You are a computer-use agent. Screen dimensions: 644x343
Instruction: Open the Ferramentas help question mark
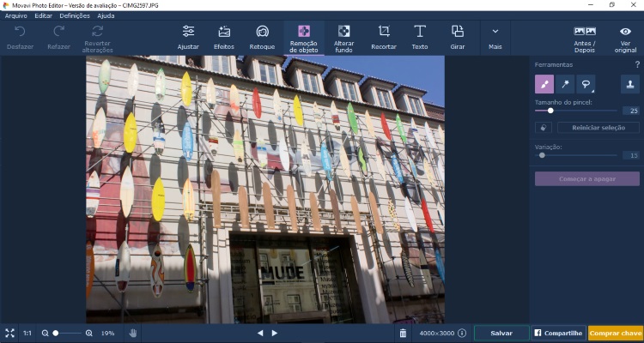click(636, 64)
